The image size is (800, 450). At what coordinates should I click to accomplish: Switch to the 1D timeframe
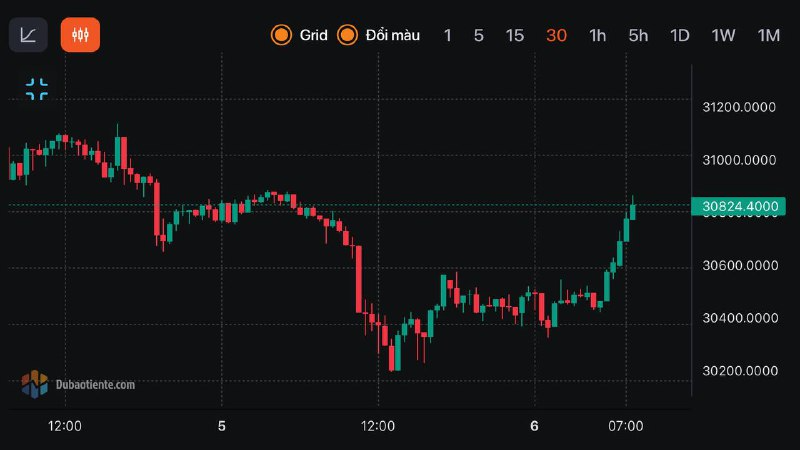(680, 35)
